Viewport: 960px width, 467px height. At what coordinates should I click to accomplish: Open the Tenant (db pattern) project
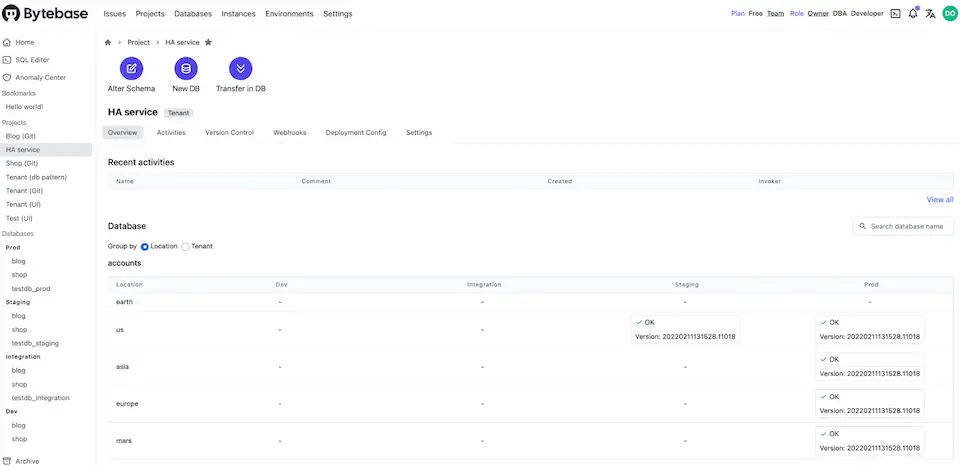[36, 177]
